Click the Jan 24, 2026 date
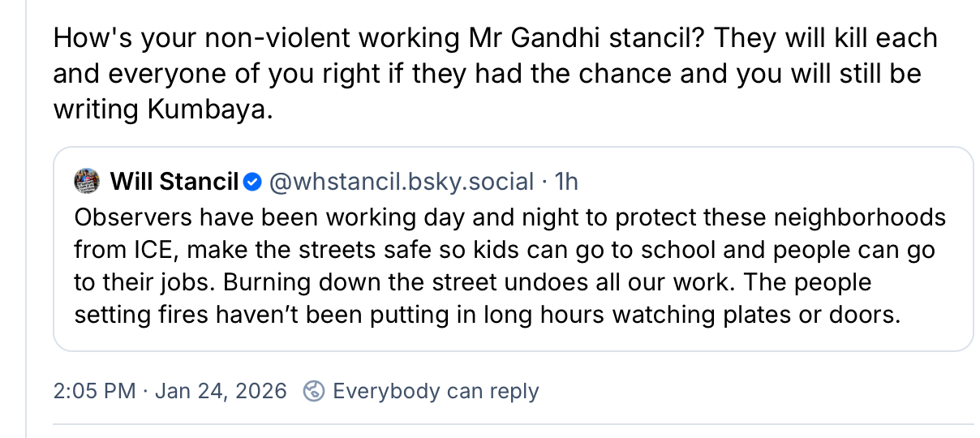 coord(221,391)
